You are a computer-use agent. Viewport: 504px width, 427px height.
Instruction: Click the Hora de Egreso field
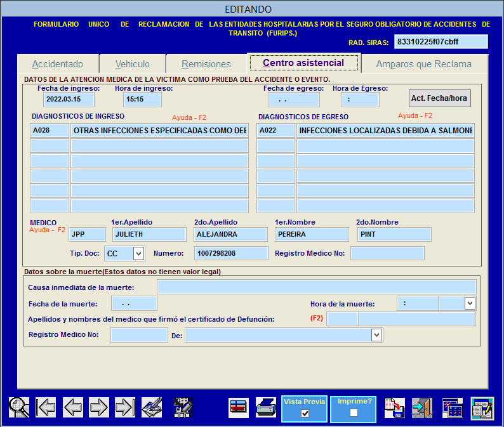(360, 100)
